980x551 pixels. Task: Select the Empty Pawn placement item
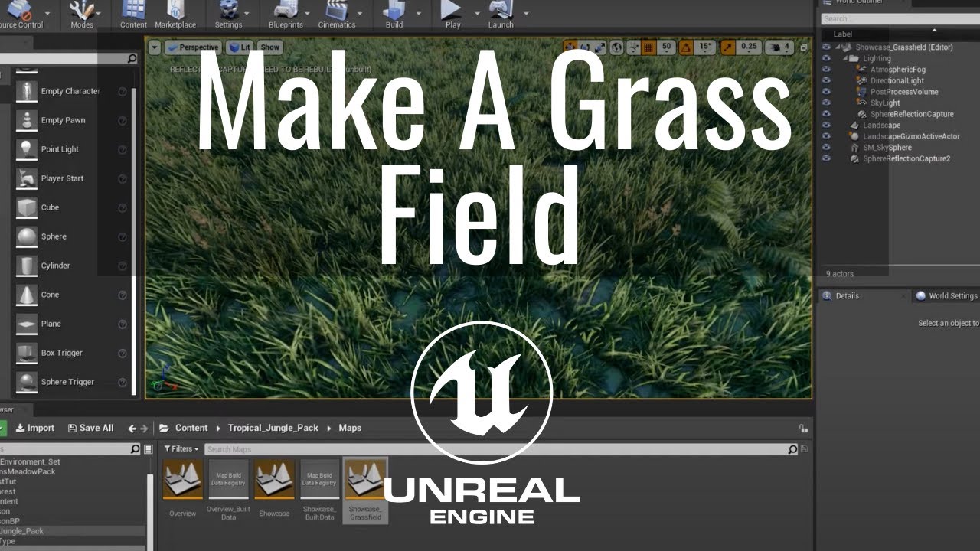(x=70, y=120)
